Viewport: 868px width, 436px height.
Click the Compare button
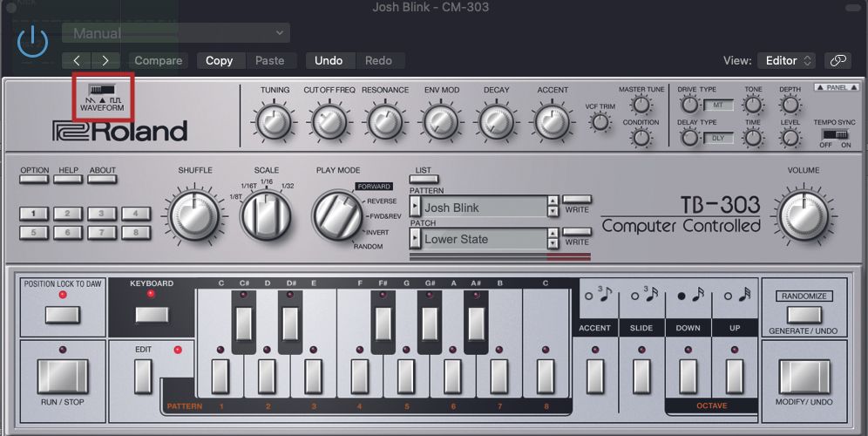tap(159, 60)
